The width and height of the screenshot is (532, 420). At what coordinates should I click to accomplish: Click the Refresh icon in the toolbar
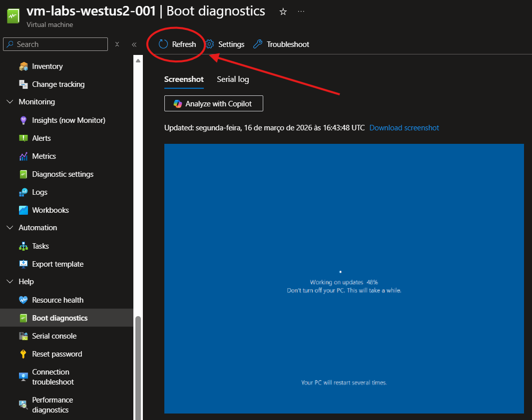pos(163,44)
